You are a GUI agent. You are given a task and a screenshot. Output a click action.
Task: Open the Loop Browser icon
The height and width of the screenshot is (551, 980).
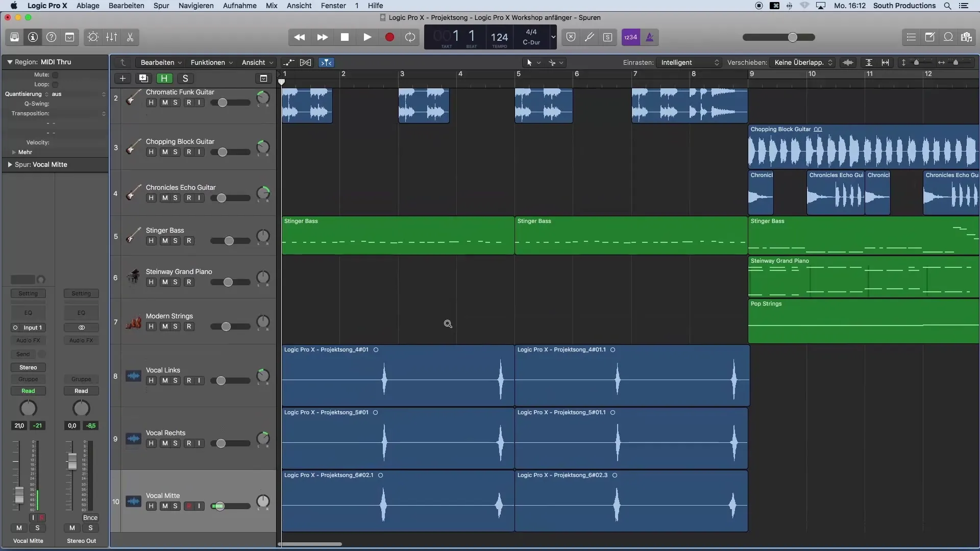948,37
